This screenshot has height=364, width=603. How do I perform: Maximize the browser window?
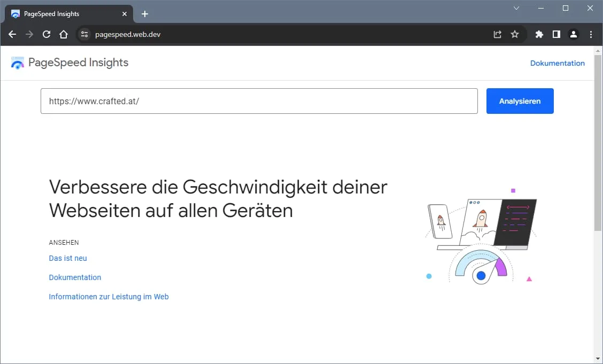(566, 8)
